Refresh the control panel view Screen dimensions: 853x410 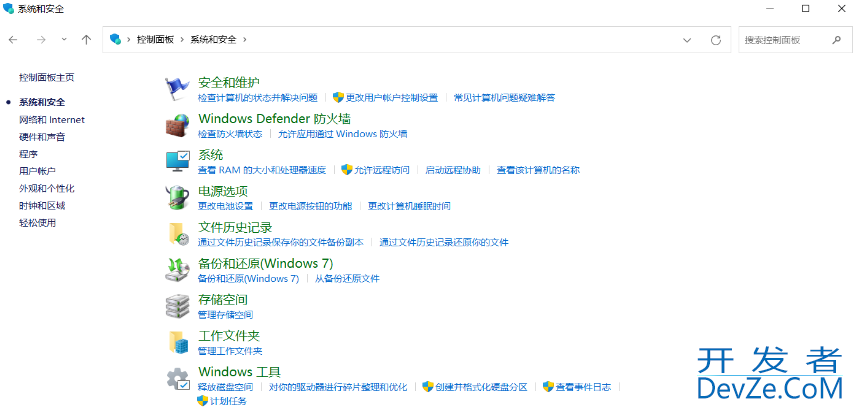716,40
